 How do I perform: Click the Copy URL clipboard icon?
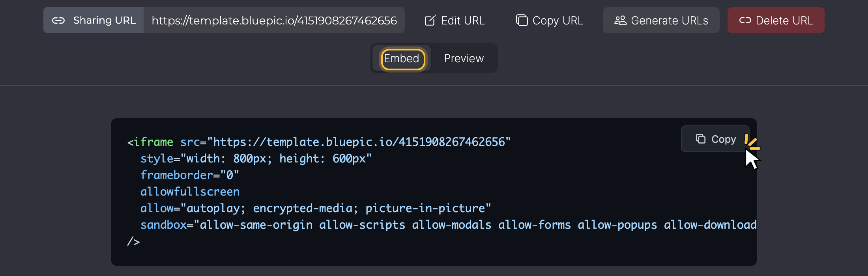click(x=522, y=20)
